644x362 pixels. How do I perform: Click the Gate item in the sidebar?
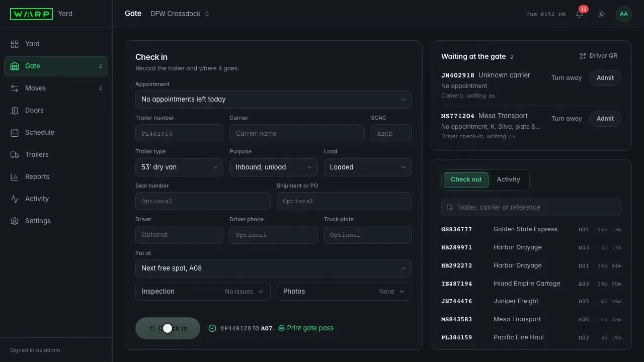pos(56,66)
